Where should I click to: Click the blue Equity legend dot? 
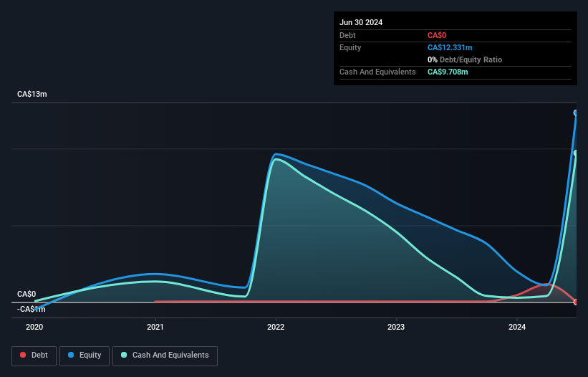[x=71, y=355]
